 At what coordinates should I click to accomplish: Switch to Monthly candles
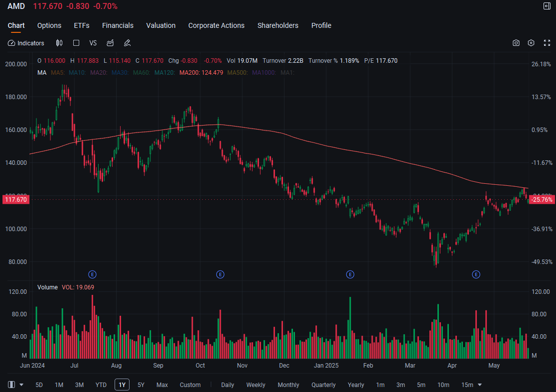point(288,385)
